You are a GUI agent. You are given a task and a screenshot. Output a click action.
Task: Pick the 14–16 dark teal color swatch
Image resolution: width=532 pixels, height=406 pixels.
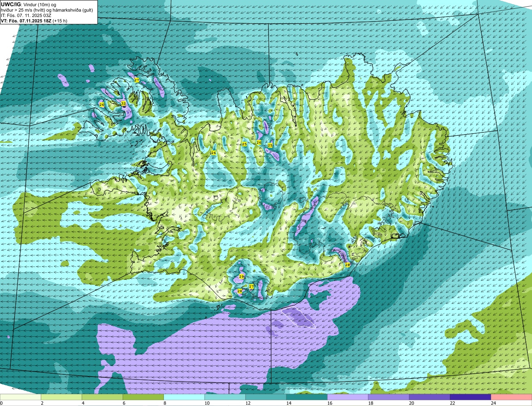coord(307,397)
